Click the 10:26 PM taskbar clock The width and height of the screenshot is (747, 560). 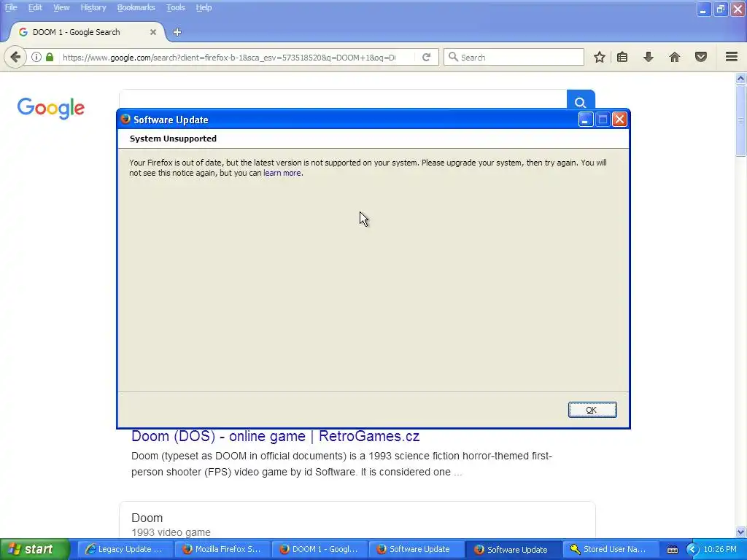point(720,550)
